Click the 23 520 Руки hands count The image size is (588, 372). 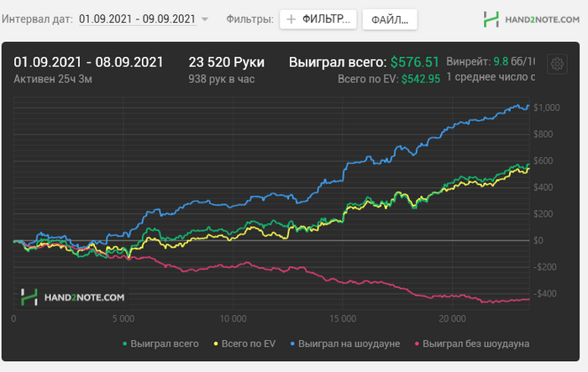[227, 62]
